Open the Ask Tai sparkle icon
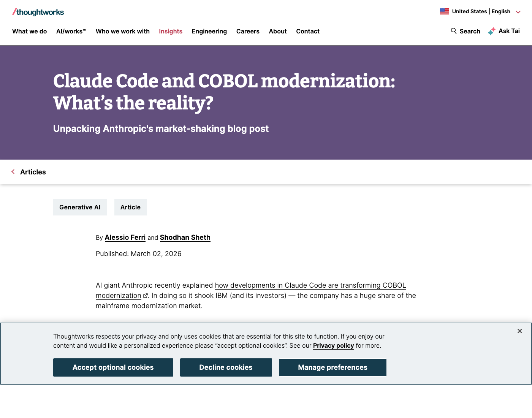Image resolution: width=532 pixels, height=418 pixels. pyautogui.click(x=492, y=31)
